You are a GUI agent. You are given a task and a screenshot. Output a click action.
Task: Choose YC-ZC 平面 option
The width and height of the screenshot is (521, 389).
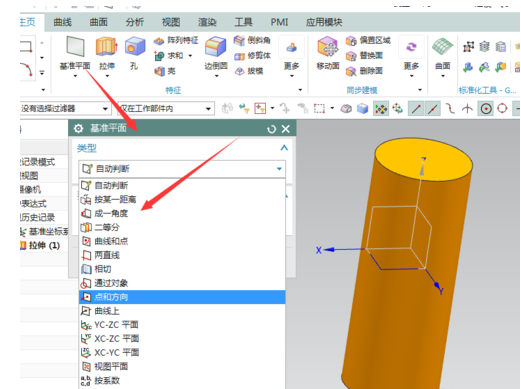tap(182, 325)
